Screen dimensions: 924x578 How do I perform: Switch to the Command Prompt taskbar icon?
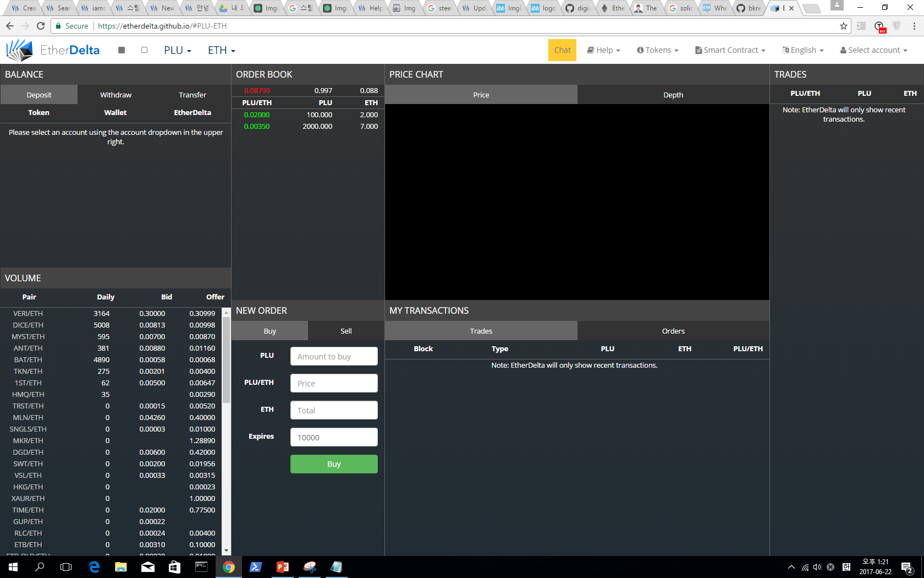coord(202,567)
